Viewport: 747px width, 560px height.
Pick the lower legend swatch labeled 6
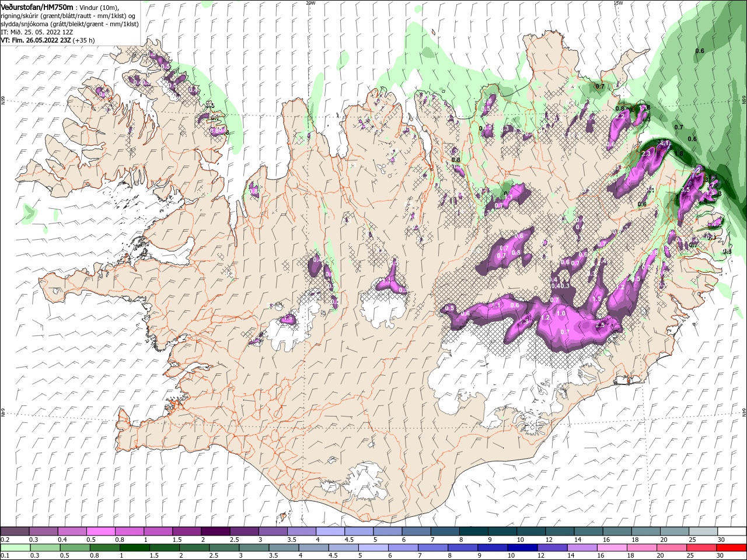click(402, 548)
